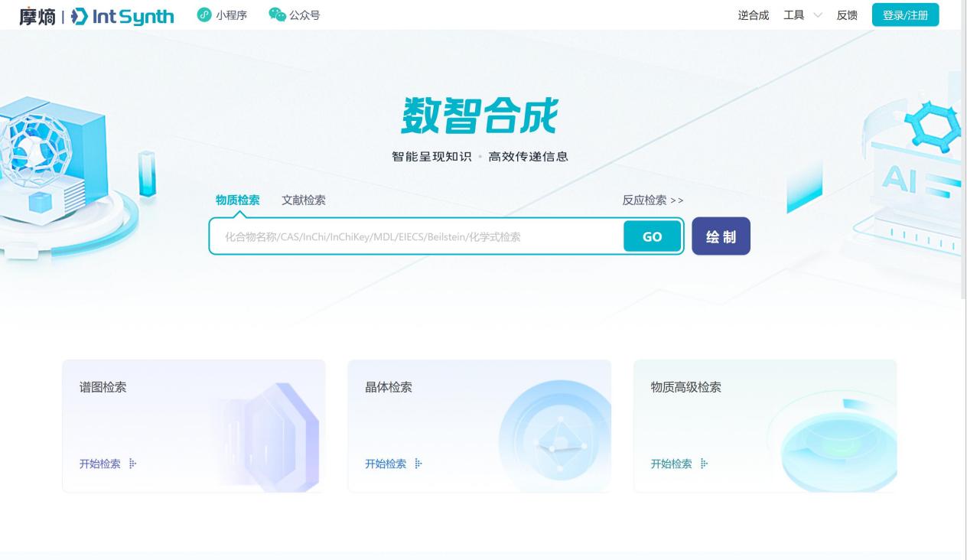Switch to the 文献检索 tab
The image size is (967, 560).
pos(304,200)
